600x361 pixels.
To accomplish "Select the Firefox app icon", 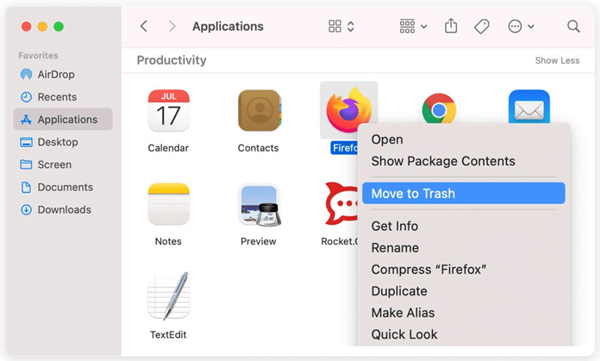I will 349,110.
